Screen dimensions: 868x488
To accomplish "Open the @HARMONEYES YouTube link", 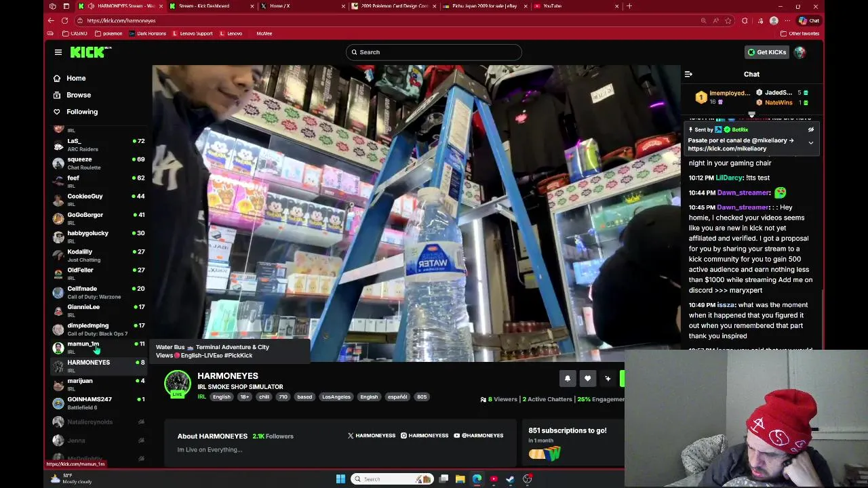I will tap(478, 436).
